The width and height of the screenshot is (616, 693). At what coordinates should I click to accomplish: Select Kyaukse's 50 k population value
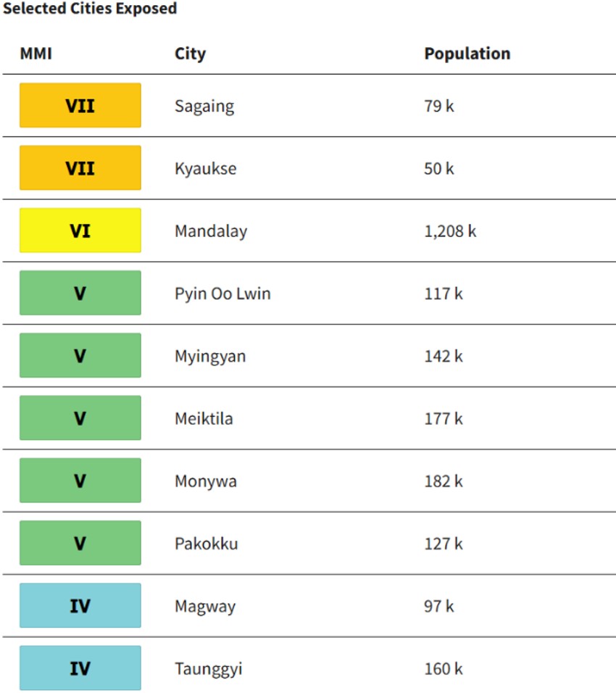[439, 169]
